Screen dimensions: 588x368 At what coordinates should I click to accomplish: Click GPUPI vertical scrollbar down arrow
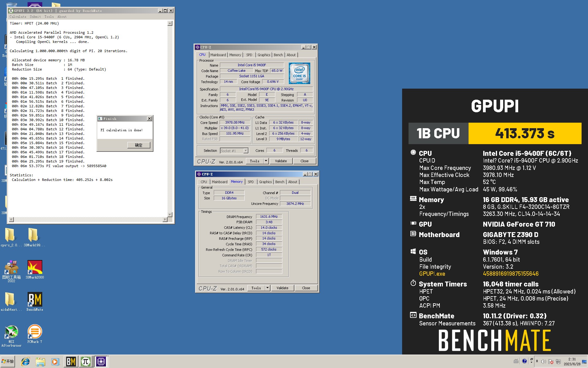click(170, 214)
